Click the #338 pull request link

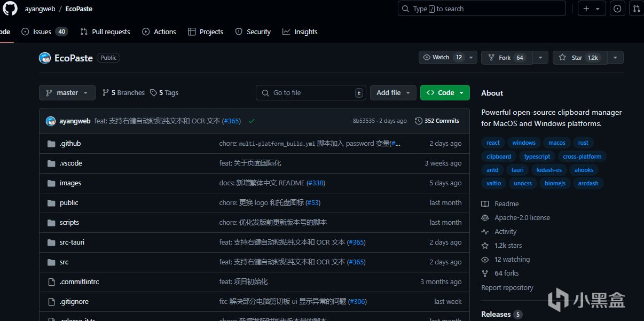[316, 183]
